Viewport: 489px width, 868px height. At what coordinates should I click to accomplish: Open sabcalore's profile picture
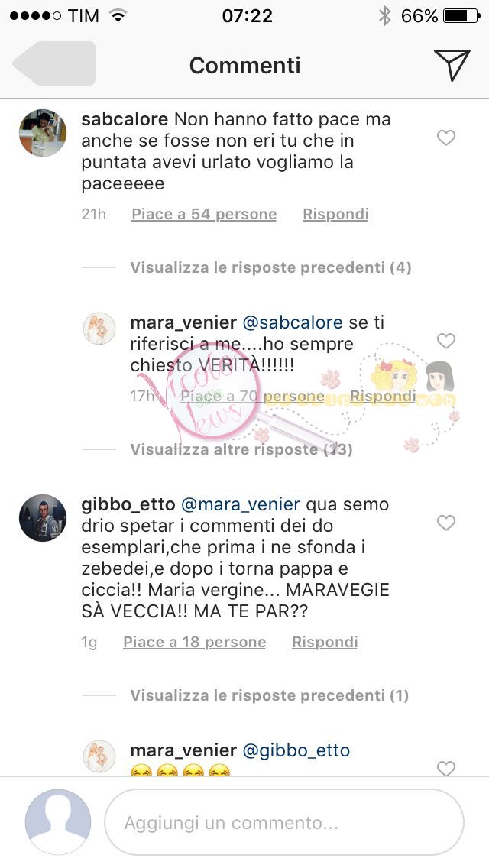(43, 133)
